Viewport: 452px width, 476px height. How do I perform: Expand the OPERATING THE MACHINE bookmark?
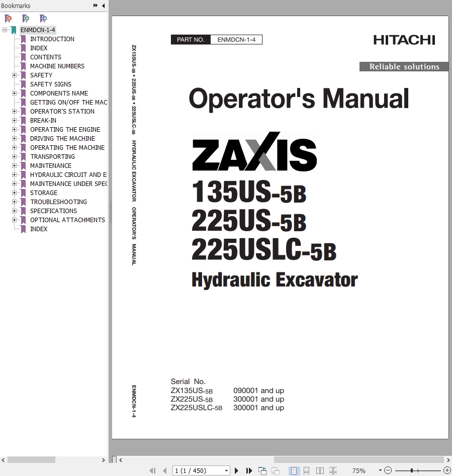[x=14, y=148]
